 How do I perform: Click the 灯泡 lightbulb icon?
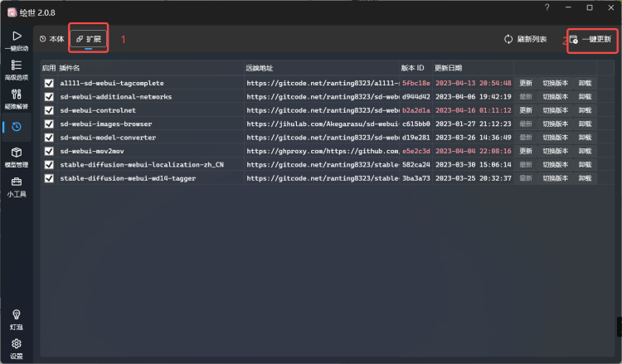(x=16, y=319)
